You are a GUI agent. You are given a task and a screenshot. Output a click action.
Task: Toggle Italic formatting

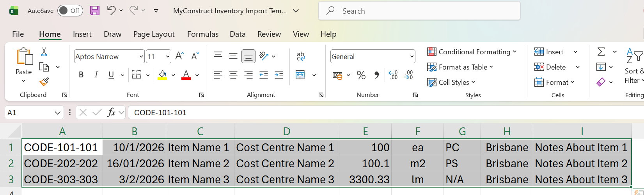point(96,75)
